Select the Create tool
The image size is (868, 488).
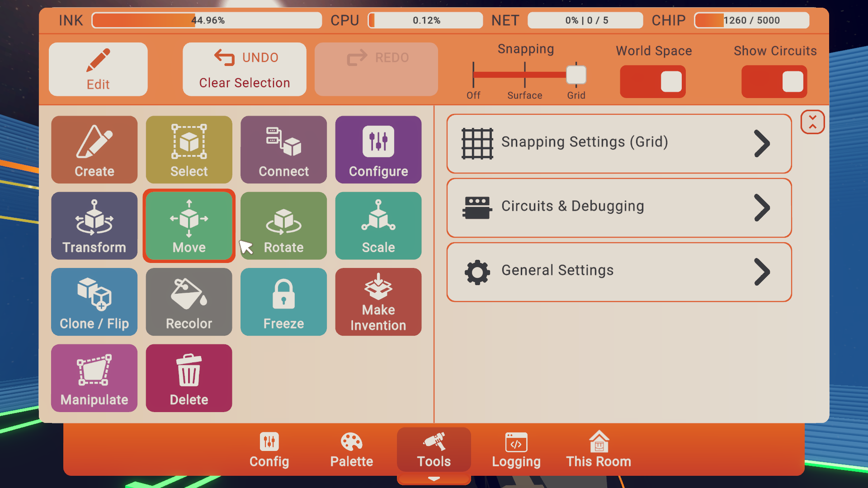click(94, 150)
